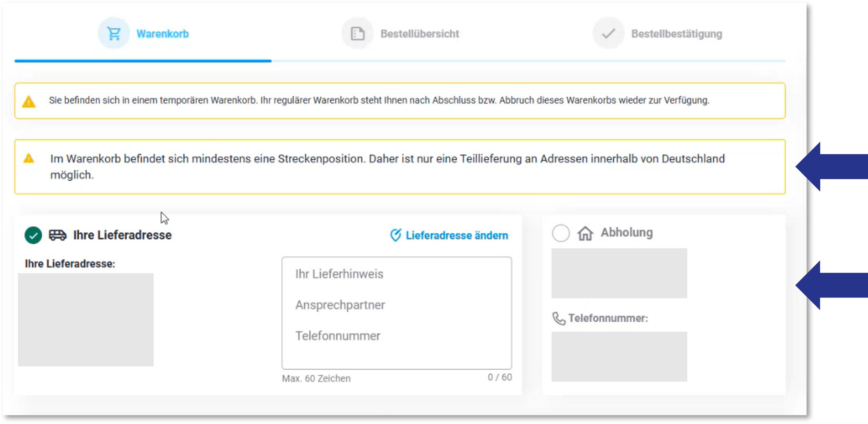Click the checkout progress bar
This screenshot has height=424, width=868.
[x=400, y=61]
